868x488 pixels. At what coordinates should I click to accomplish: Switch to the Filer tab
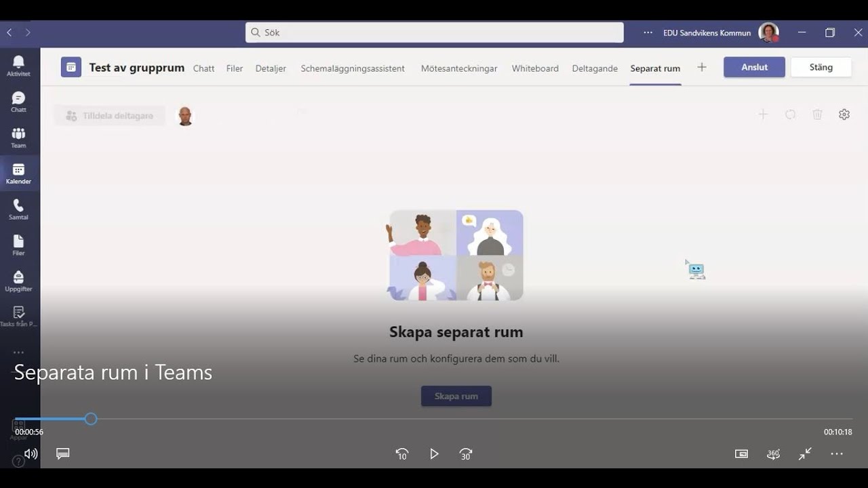[235, 68]
